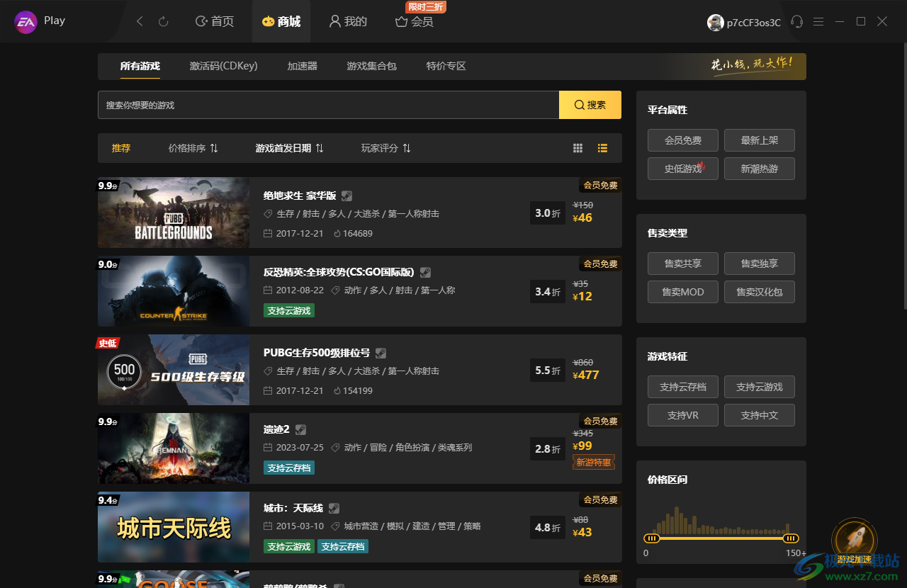
Task: Open the 500级生存等级 thumbnail
Action: coord(174,370)
